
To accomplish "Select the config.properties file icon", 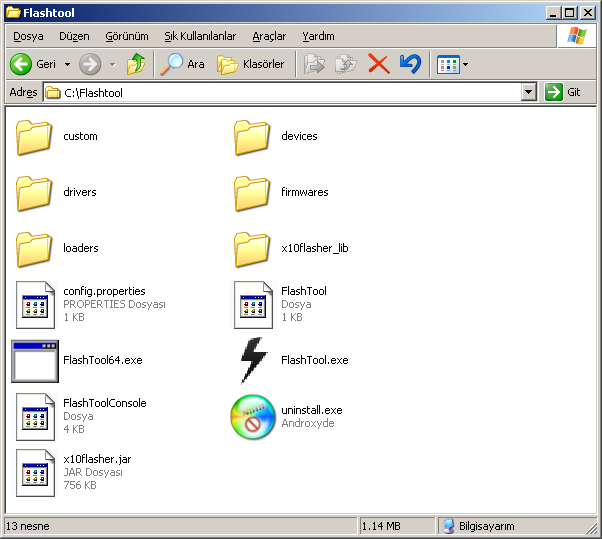I will (35, 305).
